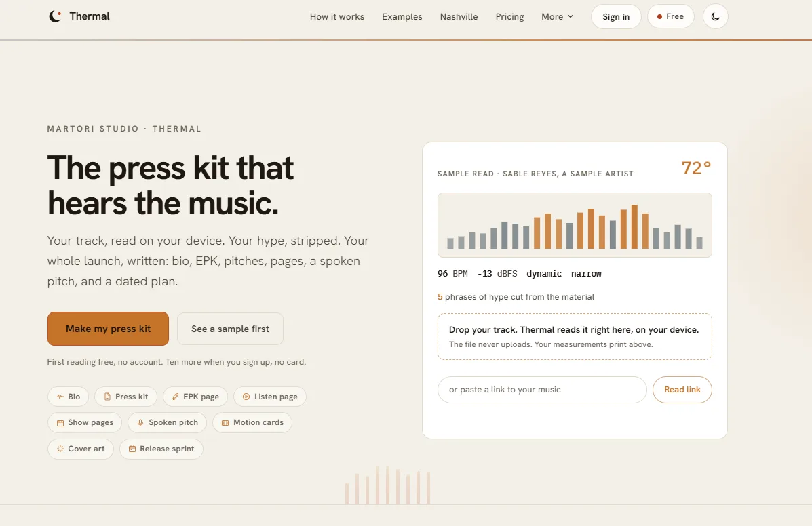Click 'First reading free, no account' note
812x526 pixels.
pos(176,362)
